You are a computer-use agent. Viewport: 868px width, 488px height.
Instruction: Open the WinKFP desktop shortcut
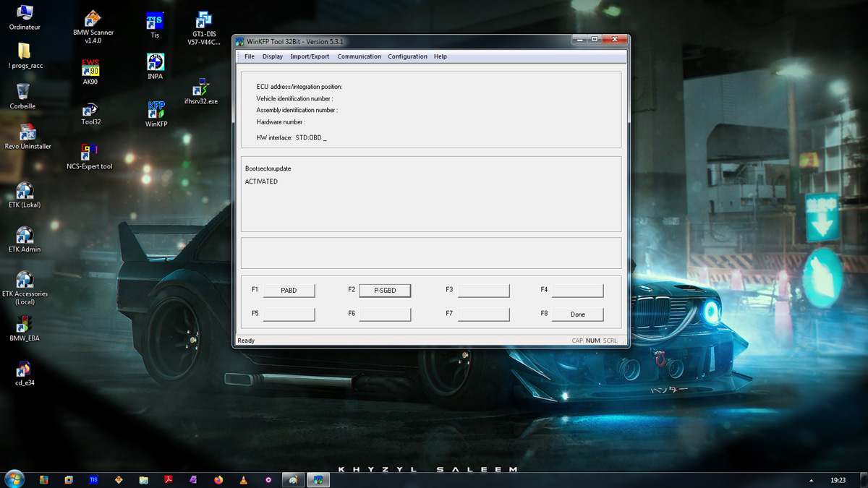point(156,114)
